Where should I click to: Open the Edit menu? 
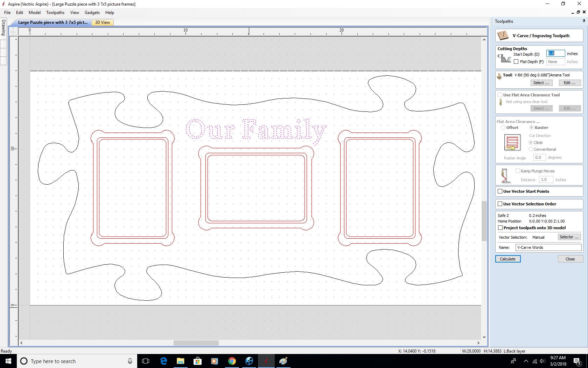(x=20, y=13)
